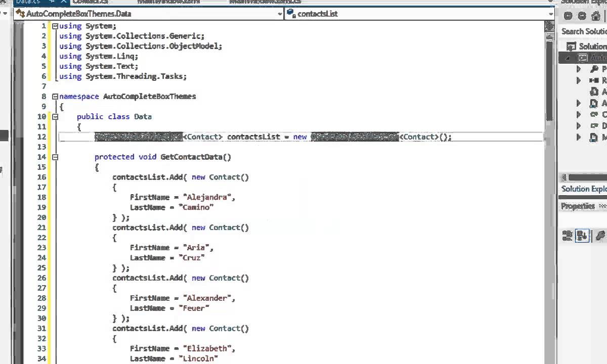Click the field icon beside contactsList

tap(291, 14)
